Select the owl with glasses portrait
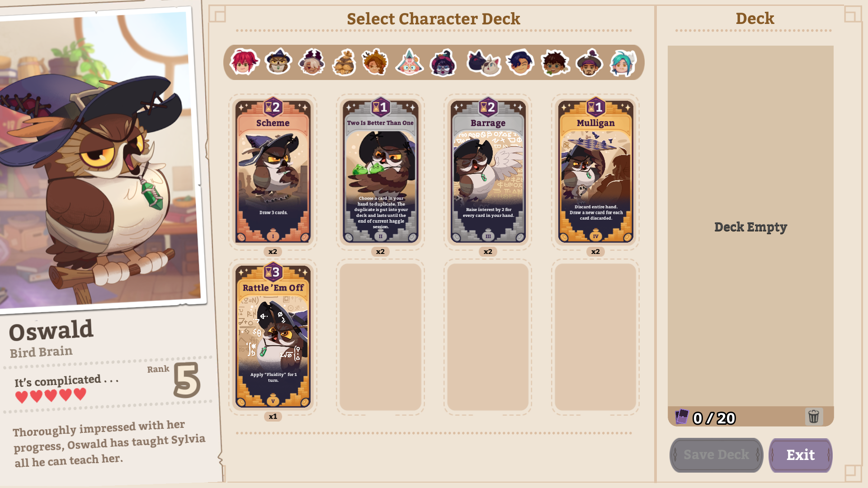This screenshot has width=868, height=488. click(278, 62)
